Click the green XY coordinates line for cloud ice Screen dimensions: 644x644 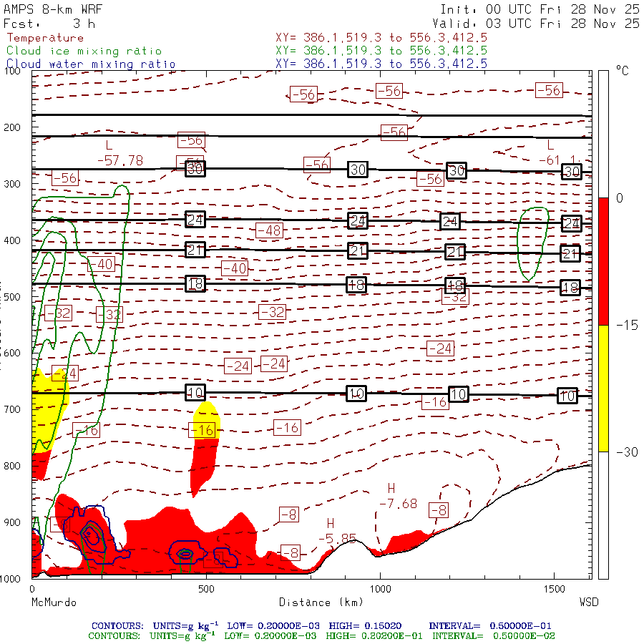click(381, 51)
